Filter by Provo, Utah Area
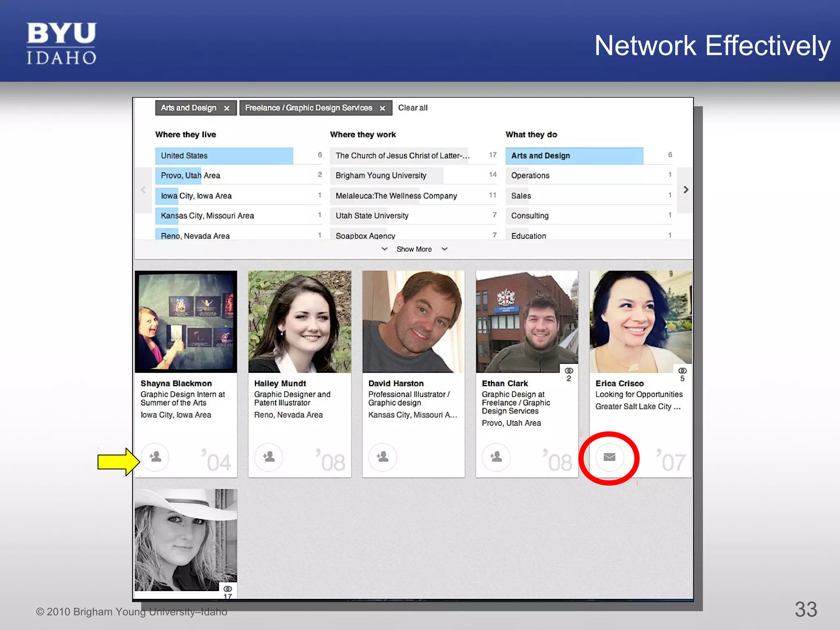 point(239,176)
